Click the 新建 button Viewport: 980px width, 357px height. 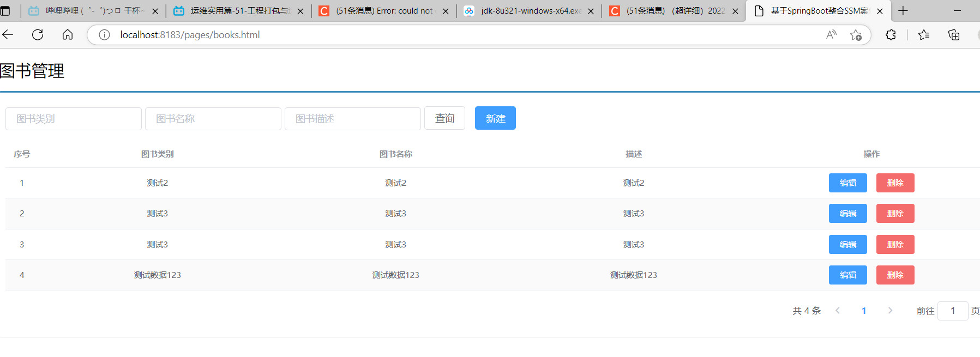click(x=495, y=118)
